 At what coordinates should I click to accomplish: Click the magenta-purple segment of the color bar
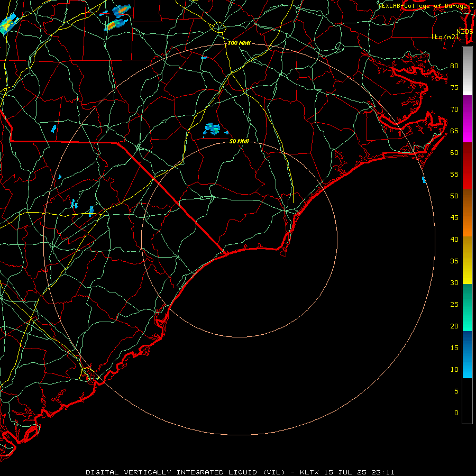[x=467, y=118]
